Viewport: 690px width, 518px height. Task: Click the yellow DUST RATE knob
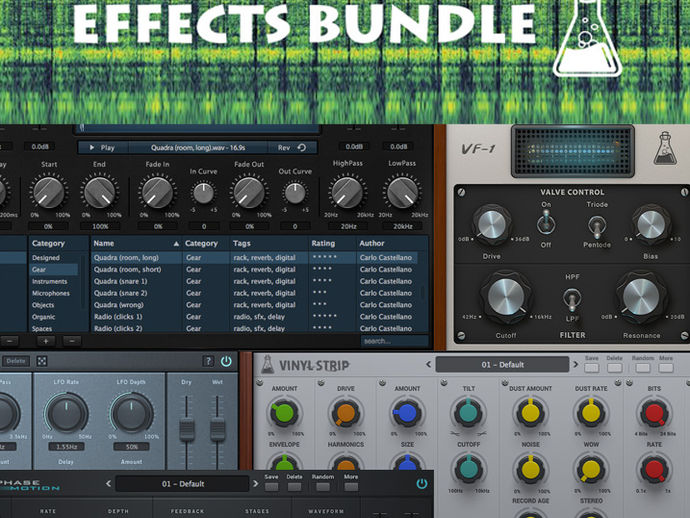click(x=591, y=412)
